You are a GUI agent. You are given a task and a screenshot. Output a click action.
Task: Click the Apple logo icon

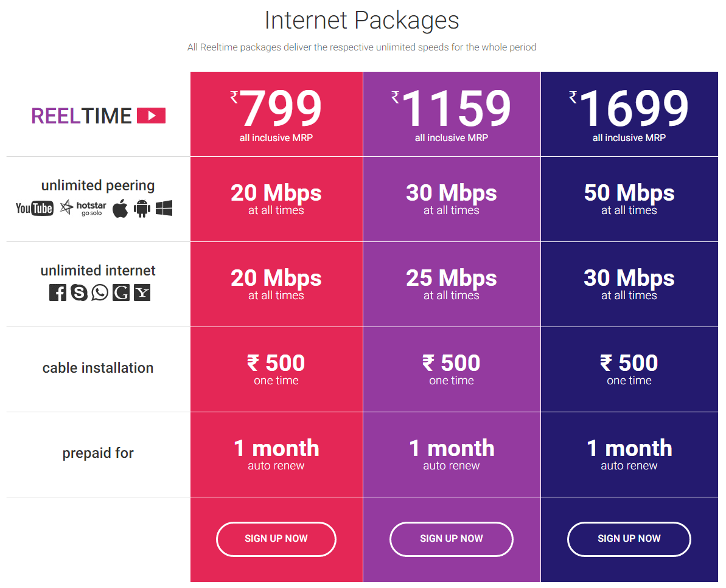point(120,208)
